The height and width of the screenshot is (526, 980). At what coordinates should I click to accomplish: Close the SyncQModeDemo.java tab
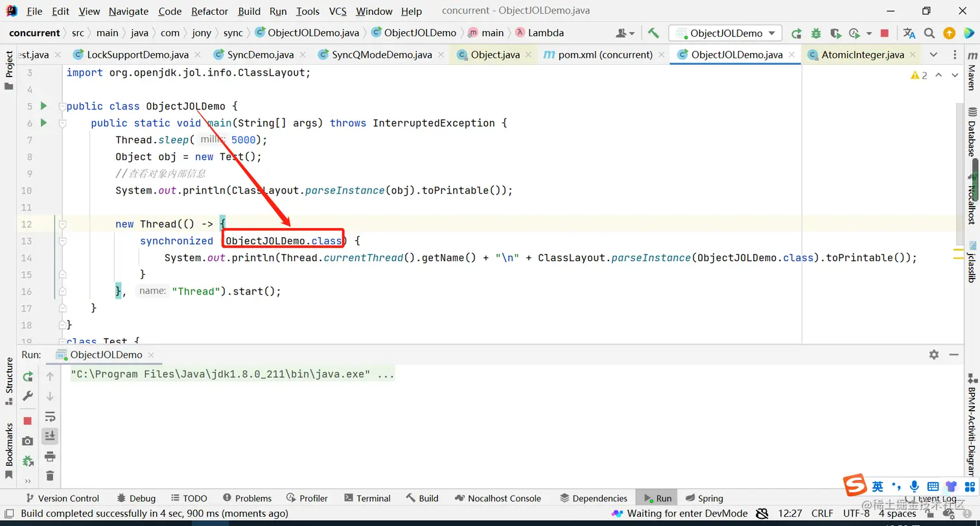(441, 55)
